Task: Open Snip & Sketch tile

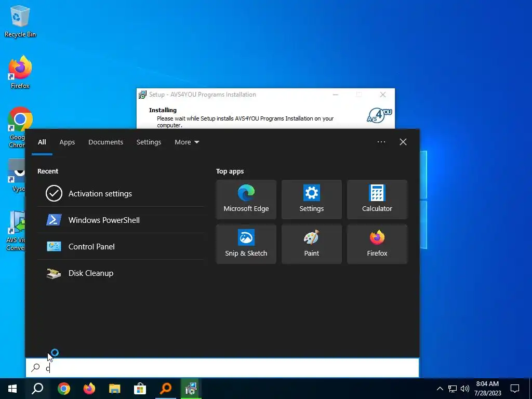Action: click(246, 244)
